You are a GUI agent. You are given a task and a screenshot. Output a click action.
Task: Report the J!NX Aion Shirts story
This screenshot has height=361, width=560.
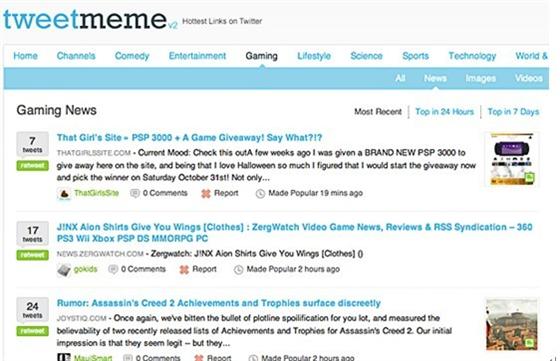(x=204, y=269)
